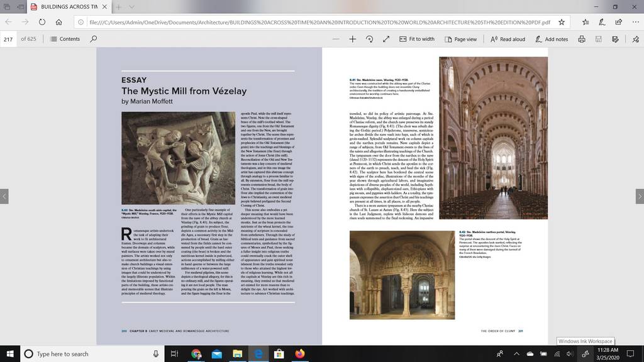Viewport: 644px width, 362px height.
Task: Click the full screen expand arrows icon
Action: point(386,39)
